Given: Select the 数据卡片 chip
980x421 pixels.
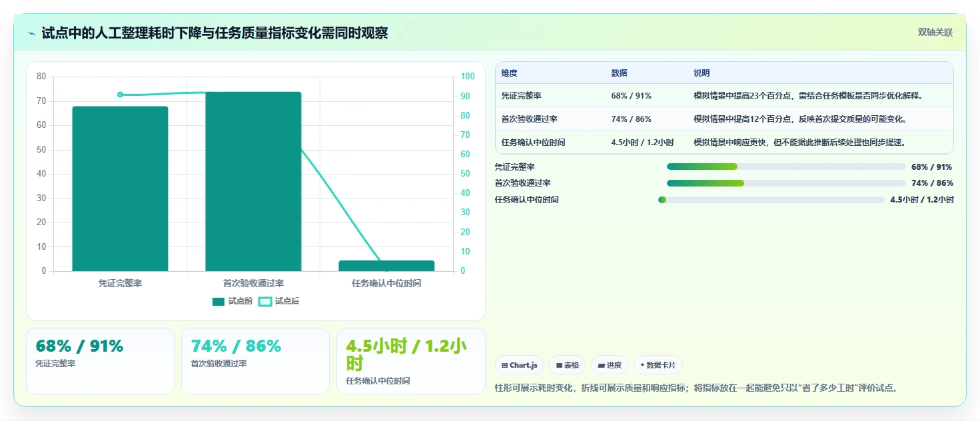Looking at the screenshot, I should [x=658, y=365].
